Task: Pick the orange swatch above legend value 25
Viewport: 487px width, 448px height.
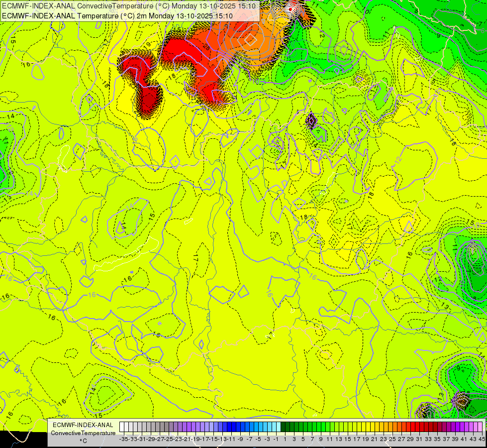Action: pos(390,427)
